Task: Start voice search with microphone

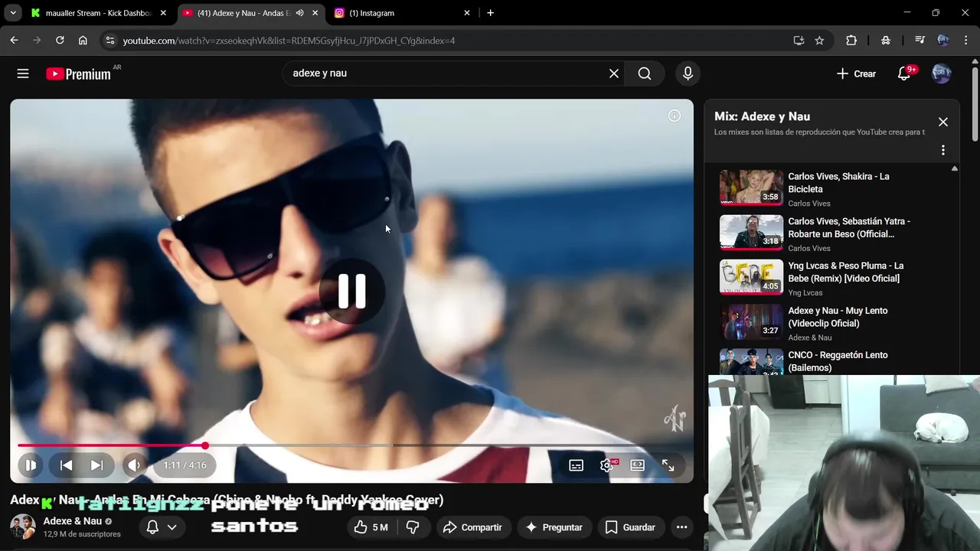Action: tap(688, 73)
